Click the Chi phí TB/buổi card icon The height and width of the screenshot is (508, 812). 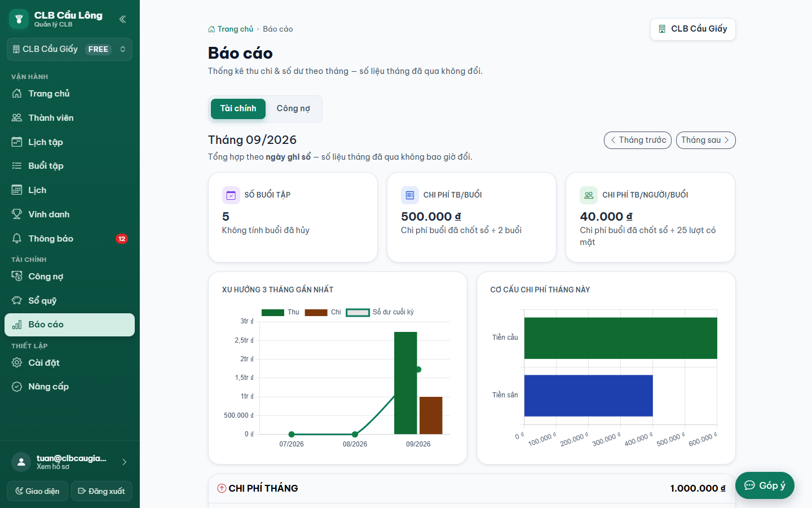click(410, 195)
